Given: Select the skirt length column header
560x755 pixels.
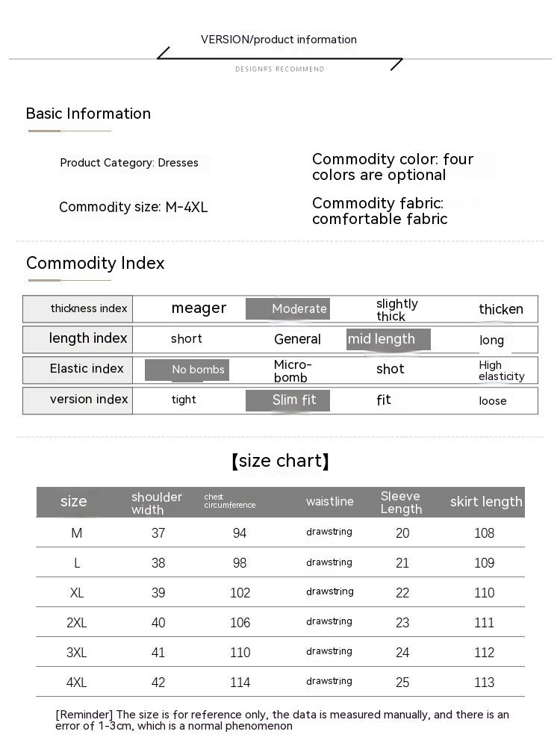Looking at the screenshot, I should click(486, 502).
